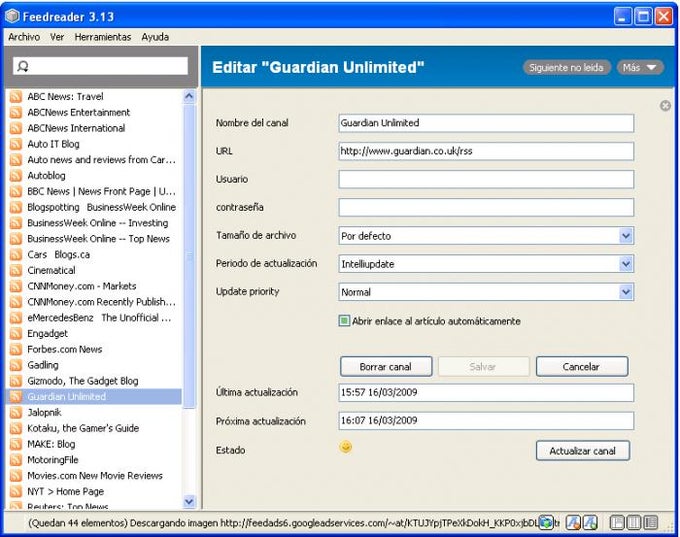Click the feed icon next to Forbes.com News

(16, 349)
